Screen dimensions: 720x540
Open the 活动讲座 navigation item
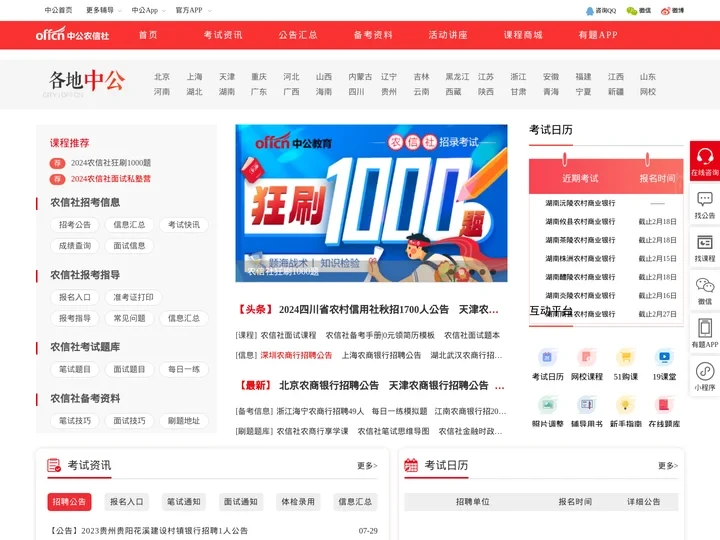coord(448,35)
